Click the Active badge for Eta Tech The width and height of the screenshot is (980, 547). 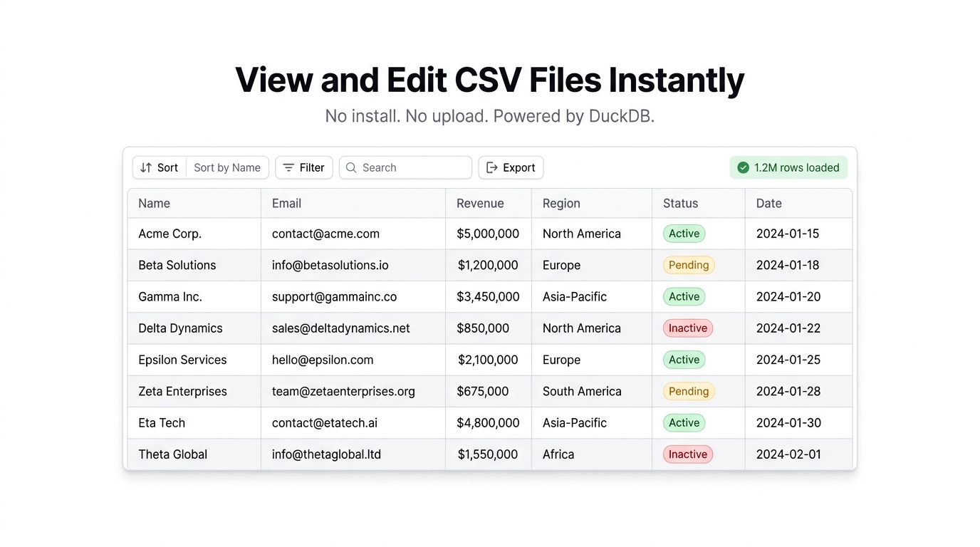[x=684, y=423]
